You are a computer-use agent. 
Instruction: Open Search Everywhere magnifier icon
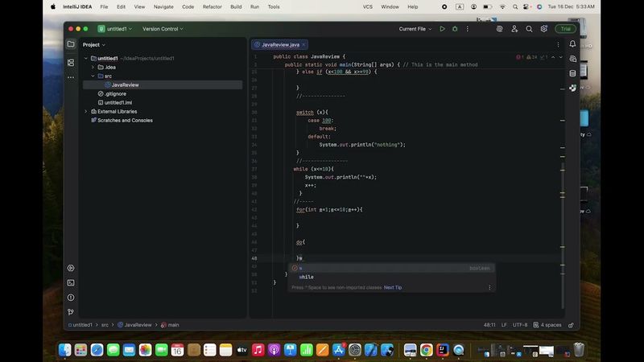pos(529,29)
